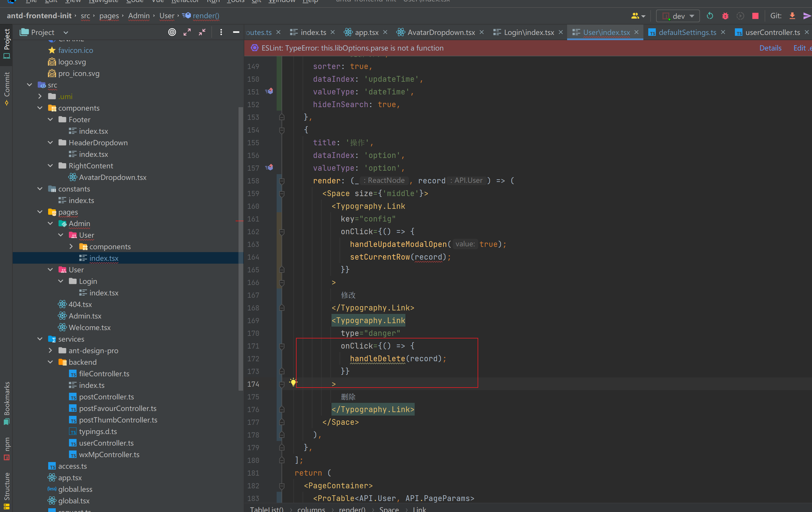
Task: Expand the ant-design-pro folder
Action: pyautogui.click(x=51, y=351)
